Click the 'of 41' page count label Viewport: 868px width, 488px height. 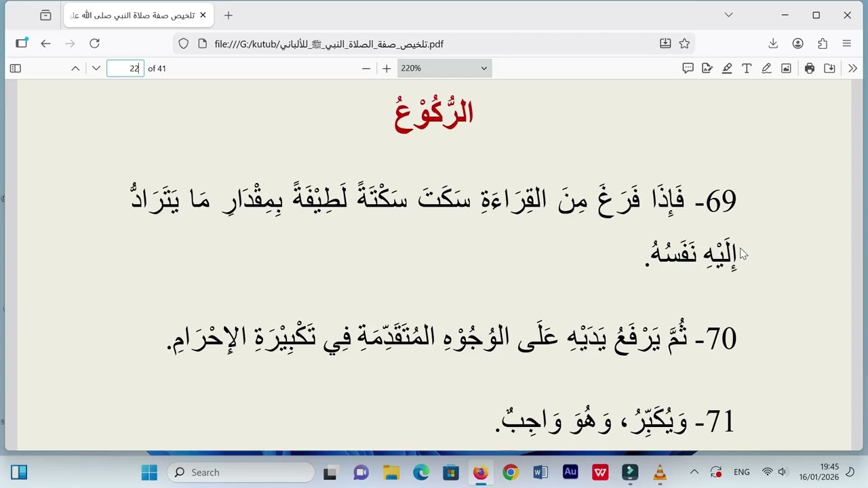click(157, 68)
